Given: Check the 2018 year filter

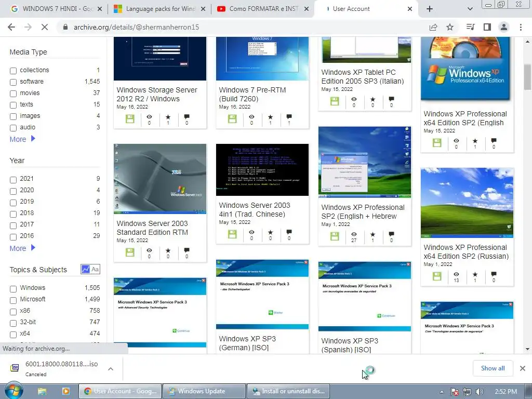Looking at the screenshot, I should 13,214.
